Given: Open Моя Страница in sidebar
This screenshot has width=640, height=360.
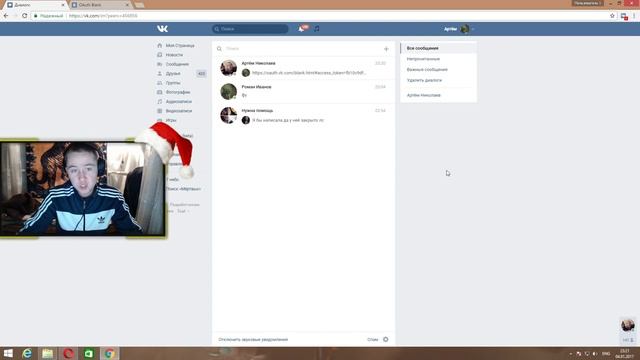Looking at the screenshot, I should click(x=180, y=45).
